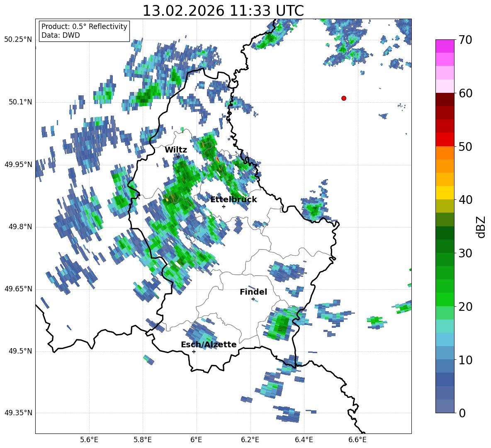Click the 40 label on the colorbar

tap(465, 200)
